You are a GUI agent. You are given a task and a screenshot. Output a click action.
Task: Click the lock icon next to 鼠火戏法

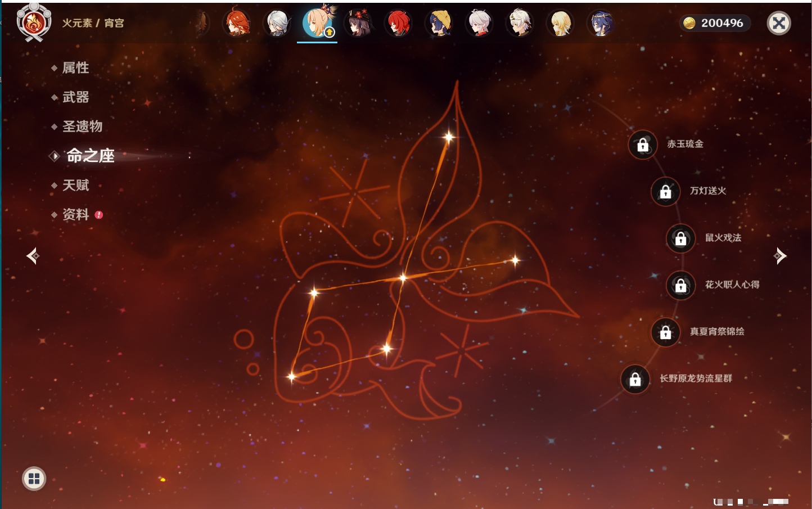[x=680, y=238]
